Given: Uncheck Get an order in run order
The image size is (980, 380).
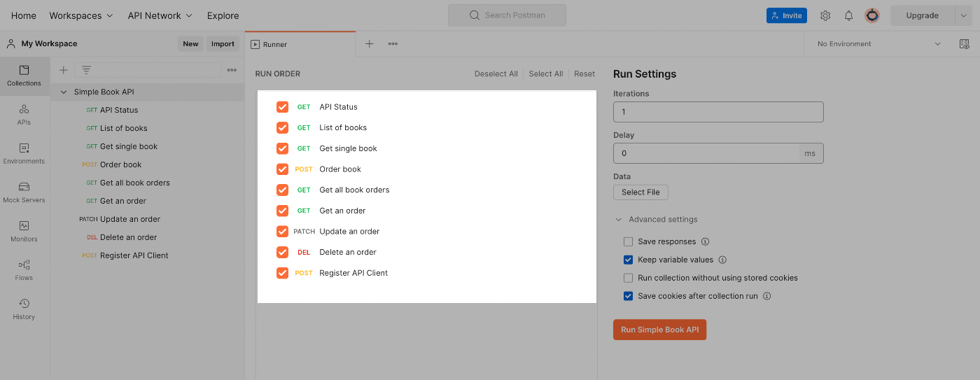Looking at the screenshot, I should pos(282,211).
